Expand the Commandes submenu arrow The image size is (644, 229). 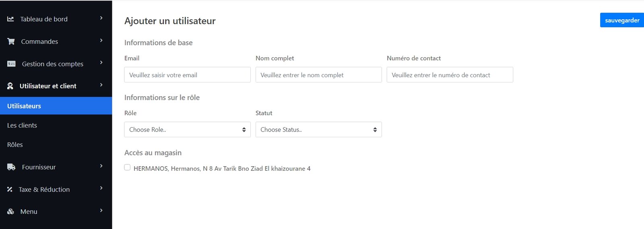(x=101, y=41)
